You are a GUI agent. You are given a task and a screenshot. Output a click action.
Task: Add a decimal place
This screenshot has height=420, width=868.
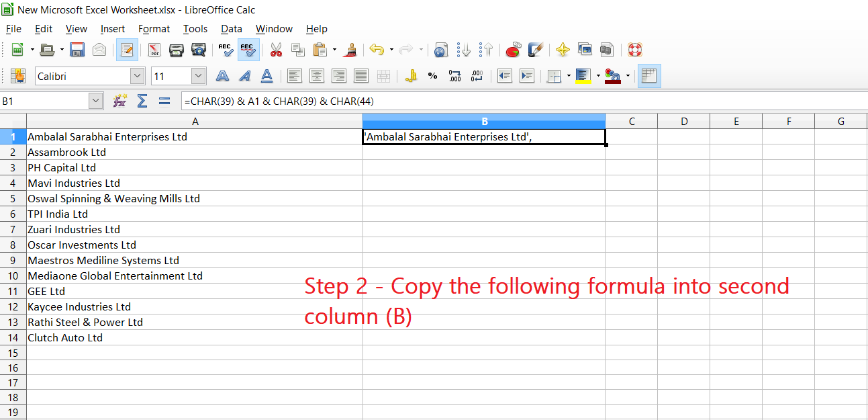pos(455,76)
